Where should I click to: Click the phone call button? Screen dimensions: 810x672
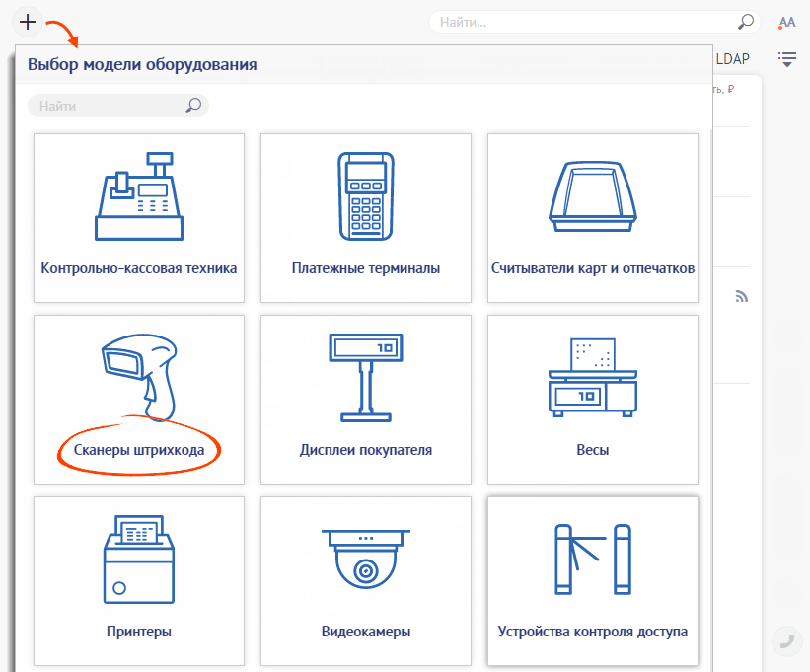(786, 641)
